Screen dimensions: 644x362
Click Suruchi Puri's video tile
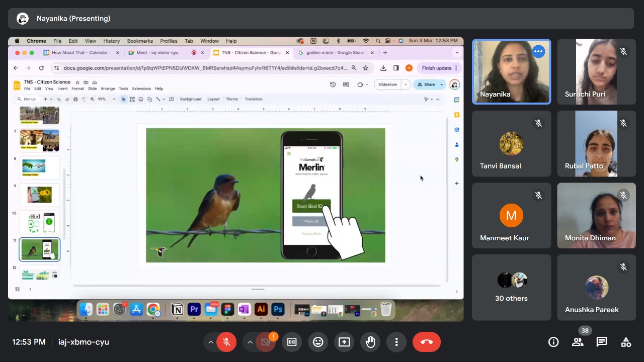coord(596,72)
